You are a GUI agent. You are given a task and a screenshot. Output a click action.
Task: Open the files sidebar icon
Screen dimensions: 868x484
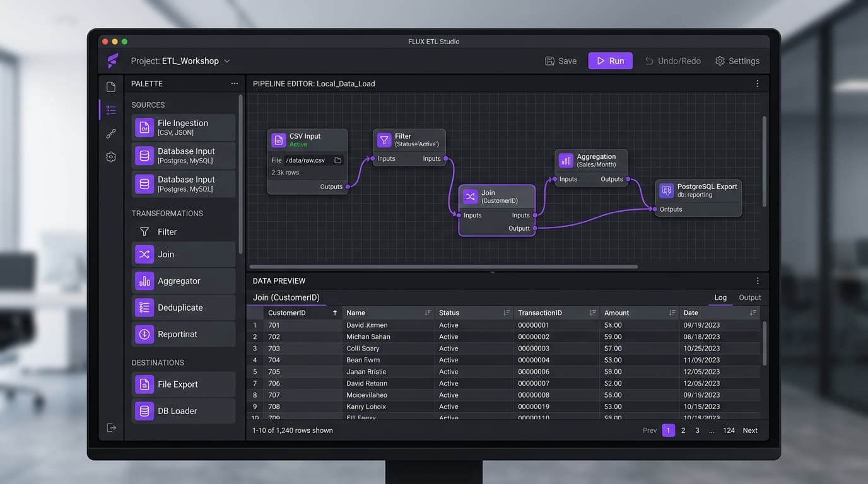111,87
